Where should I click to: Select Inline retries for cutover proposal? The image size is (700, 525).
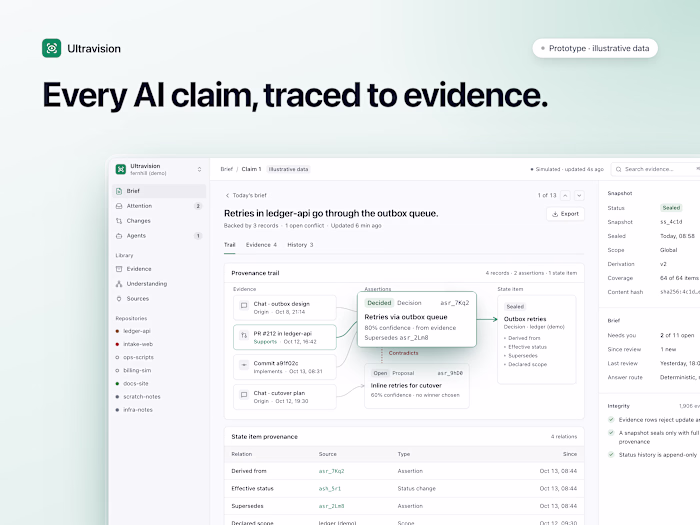pos(417,386)
